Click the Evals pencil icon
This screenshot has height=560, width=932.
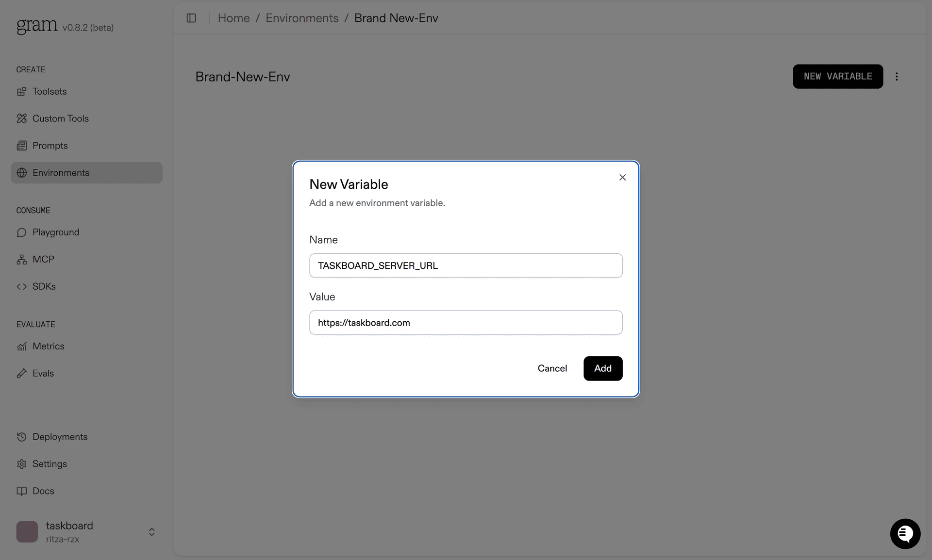click(x=21, y=373)
